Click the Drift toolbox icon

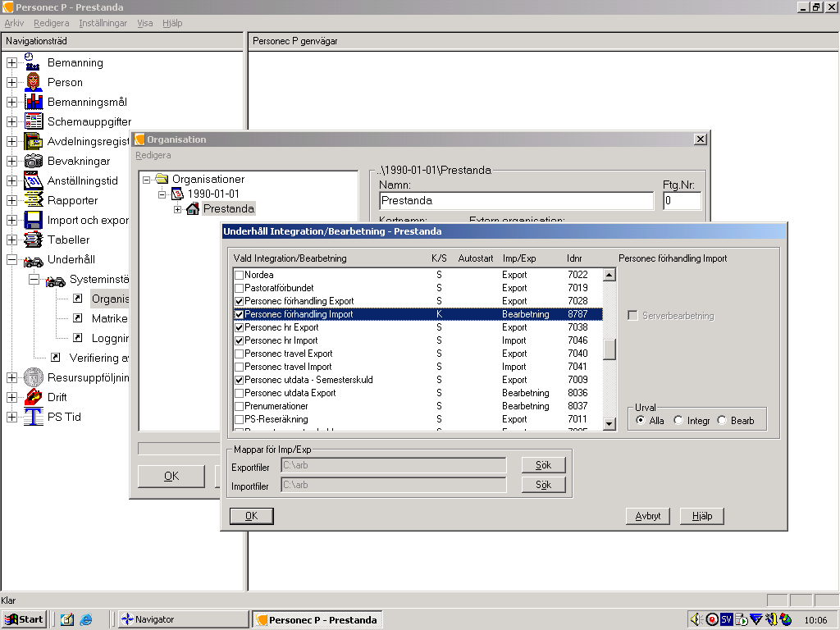33,397
